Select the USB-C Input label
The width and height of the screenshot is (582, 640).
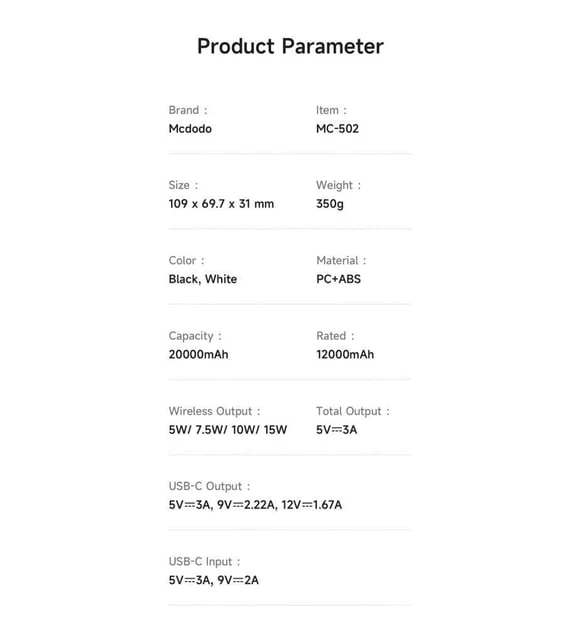pos(204,562)
